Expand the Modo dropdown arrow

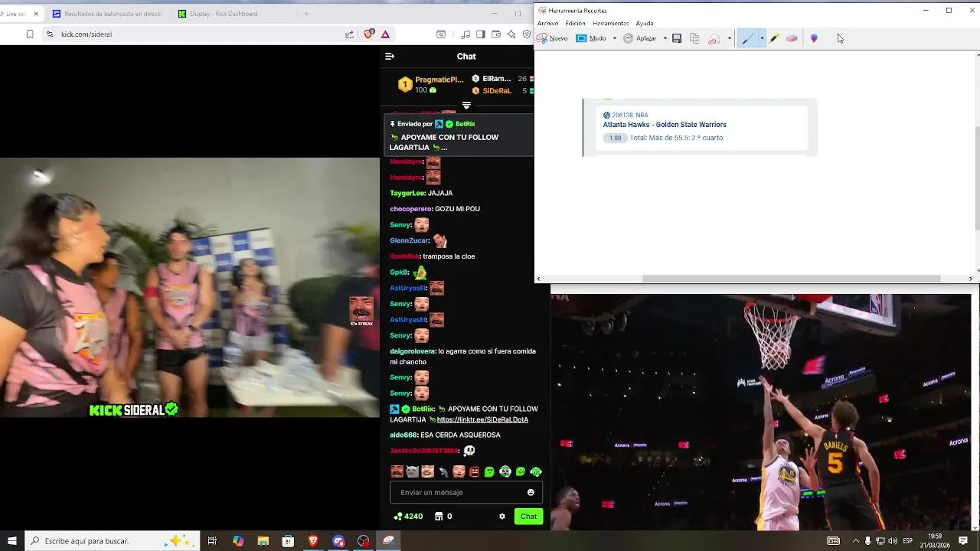click(x=614, y=38)
